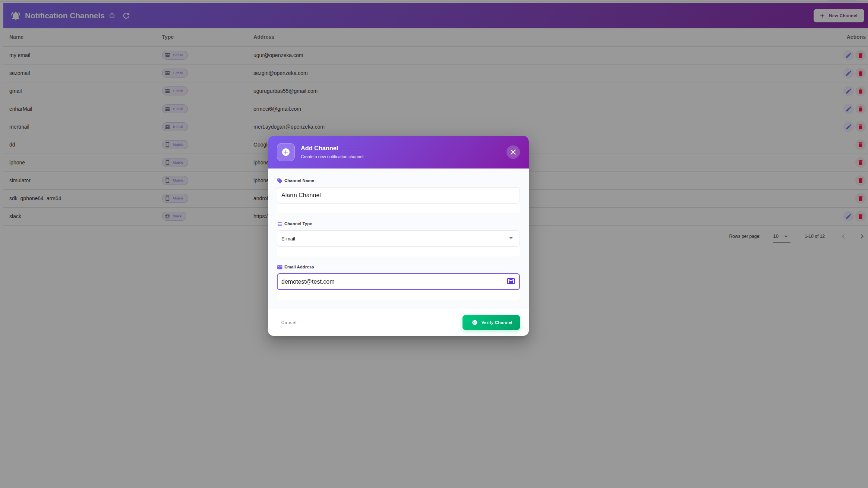868x488 pixels.
Task: Click the Verify Channel button
Action: point(491,322)
